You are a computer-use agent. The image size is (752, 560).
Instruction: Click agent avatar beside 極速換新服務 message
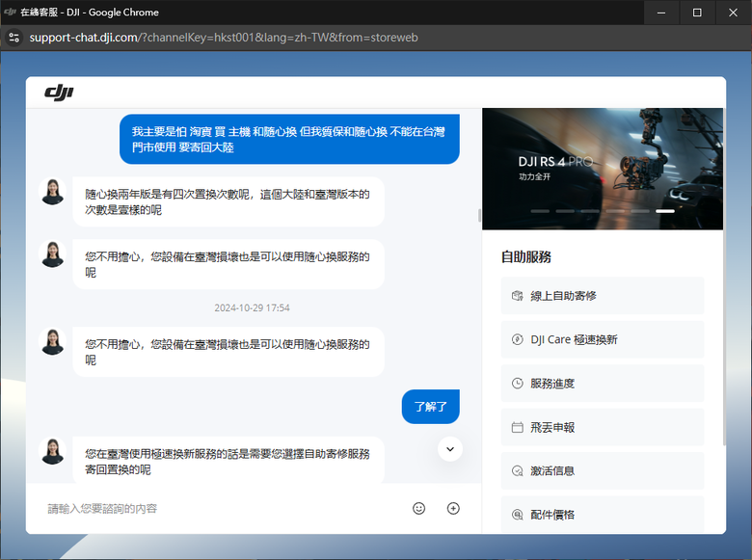[52, 451]
